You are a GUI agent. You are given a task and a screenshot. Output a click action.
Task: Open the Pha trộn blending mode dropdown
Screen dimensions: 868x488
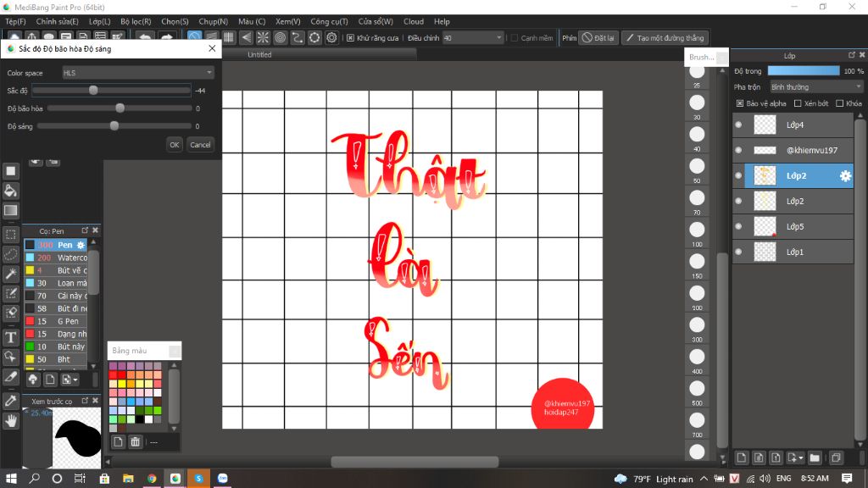tap(816, 87)
